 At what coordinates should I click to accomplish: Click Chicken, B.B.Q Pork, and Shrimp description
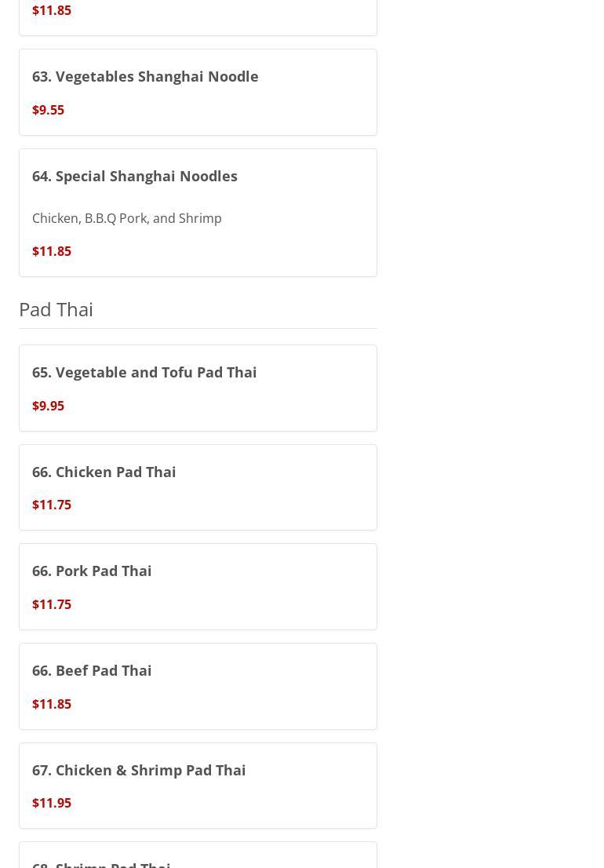point(126,218)
